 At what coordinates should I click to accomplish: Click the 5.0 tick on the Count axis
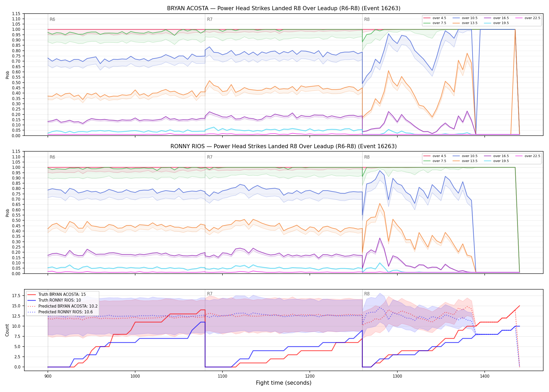pos(18,347)
